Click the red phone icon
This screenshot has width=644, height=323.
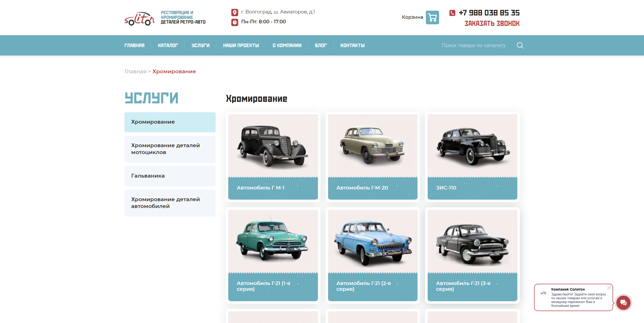[x=452, y=13]
